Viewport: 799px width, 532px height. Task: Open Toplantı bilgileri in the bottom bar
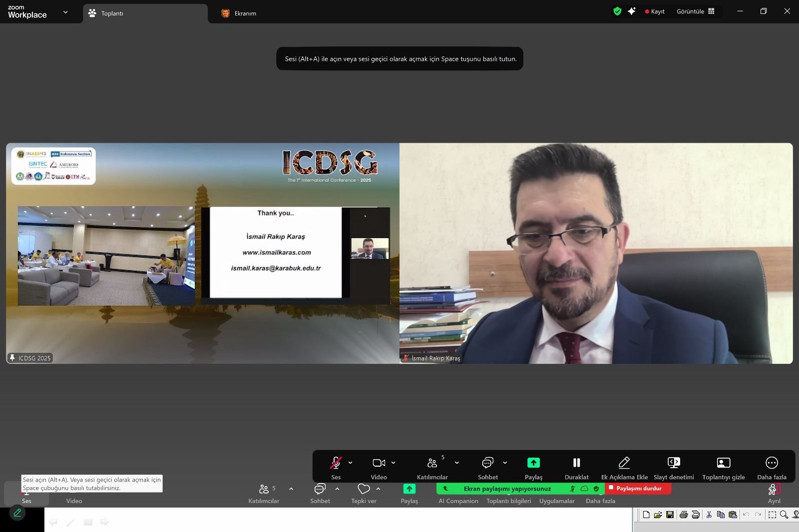[508, 501]
